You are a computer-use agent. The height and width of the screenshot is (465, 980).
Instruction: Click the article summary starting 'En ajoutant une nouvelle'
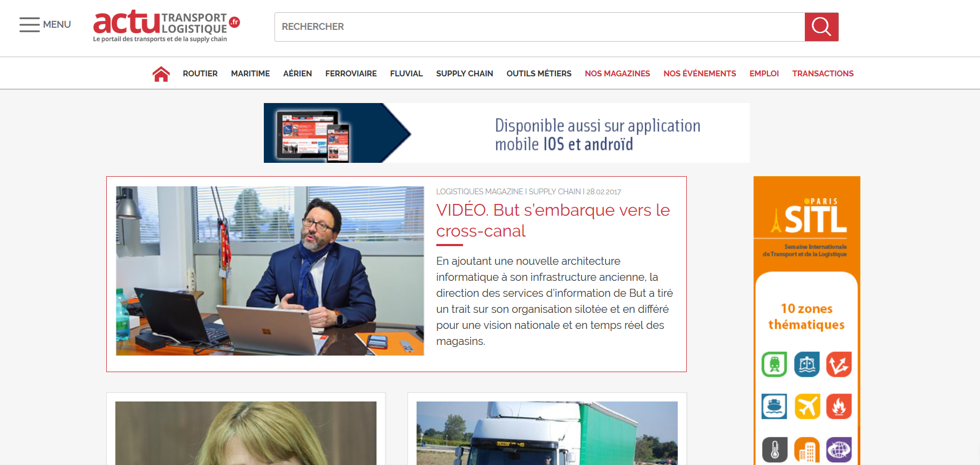pos(554,301)
